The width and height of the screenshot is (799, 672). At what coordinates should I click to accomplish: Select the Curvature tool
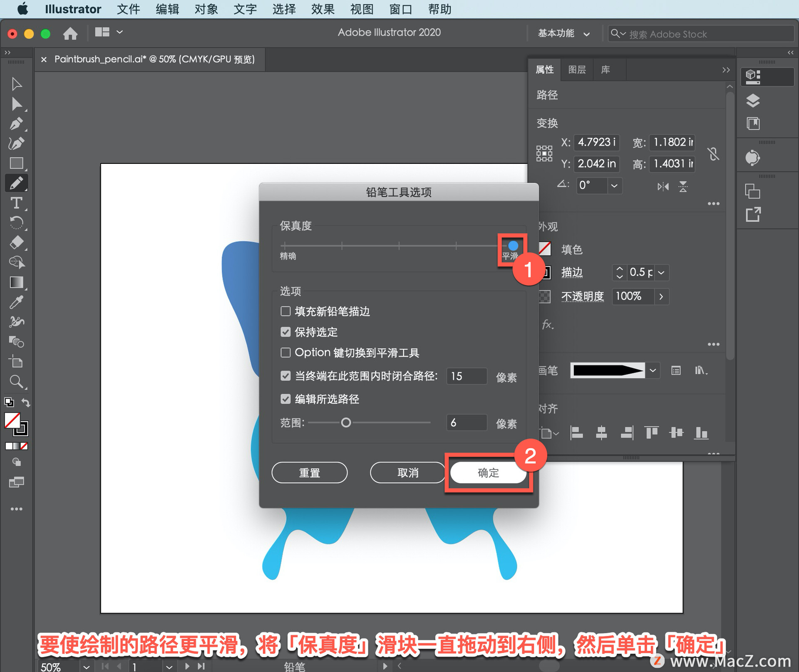click(16, 143)
